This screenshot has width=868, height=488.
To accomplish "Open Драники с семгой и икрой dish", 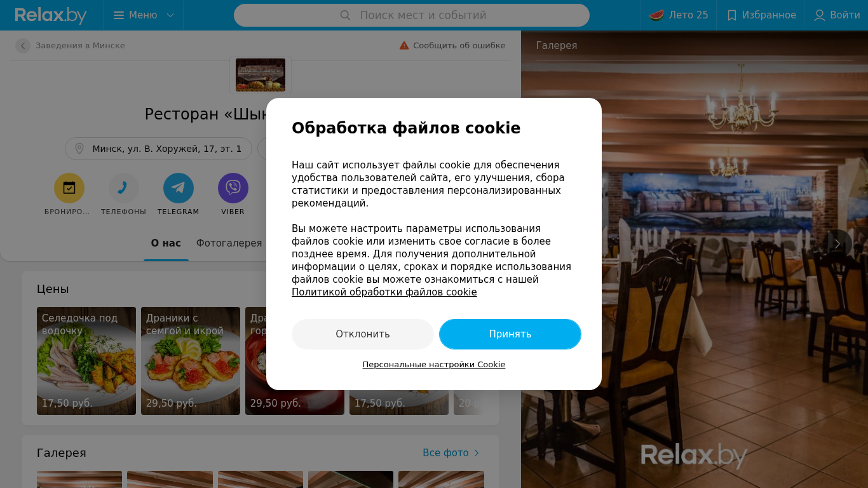I will pos(191,361).
